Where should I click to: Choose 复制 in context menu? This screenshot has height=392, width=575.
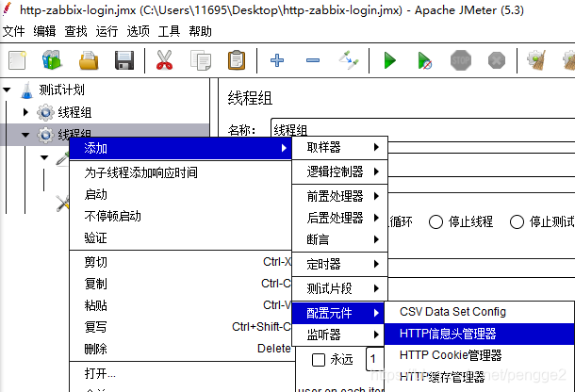(x=180, y=284)
